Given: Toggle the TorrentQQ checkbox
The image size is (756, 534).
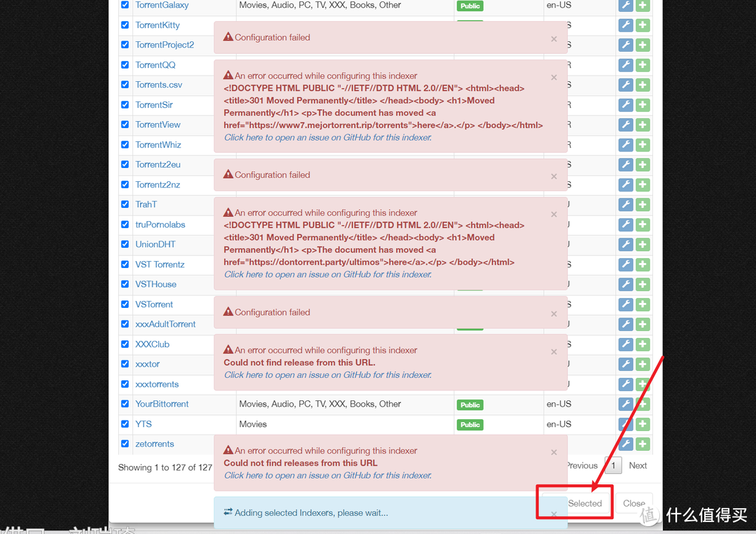Looking at the screenshot, I should 125,64.
